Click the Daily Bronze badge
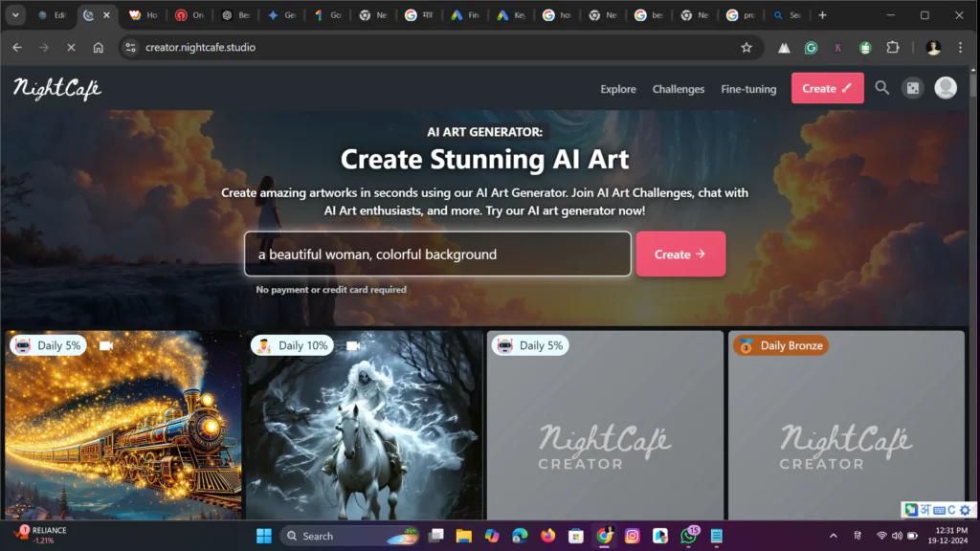This screenshot has width=980, height=551. pos(781,345)
